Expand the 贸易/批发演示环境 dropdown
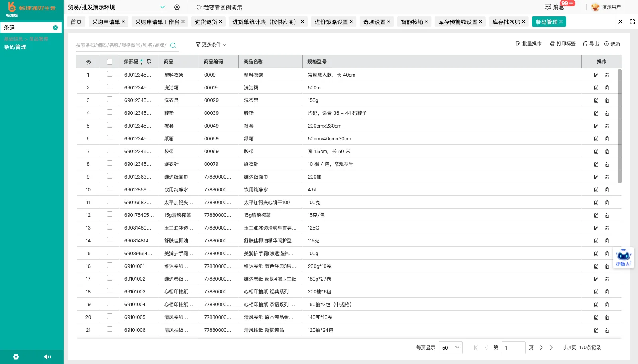Viewport: 638px width, 364px height. 162,7
